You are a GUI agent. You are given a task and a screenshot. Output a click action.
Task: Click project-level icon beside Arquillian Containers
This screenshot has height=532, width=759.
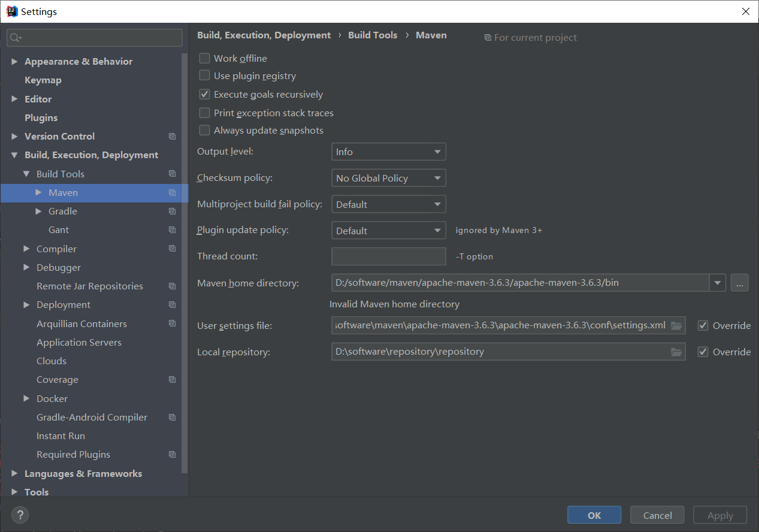[172, 324]
